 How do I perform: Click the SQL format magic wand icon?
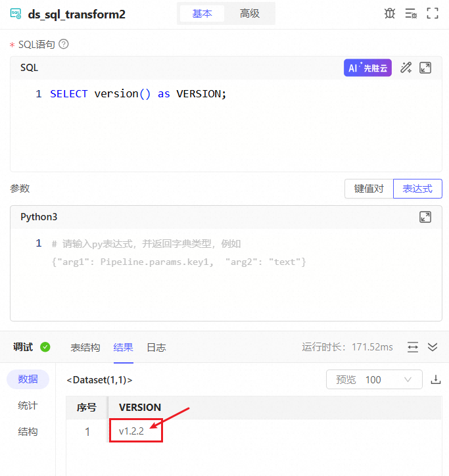click(x=406, y=68)
